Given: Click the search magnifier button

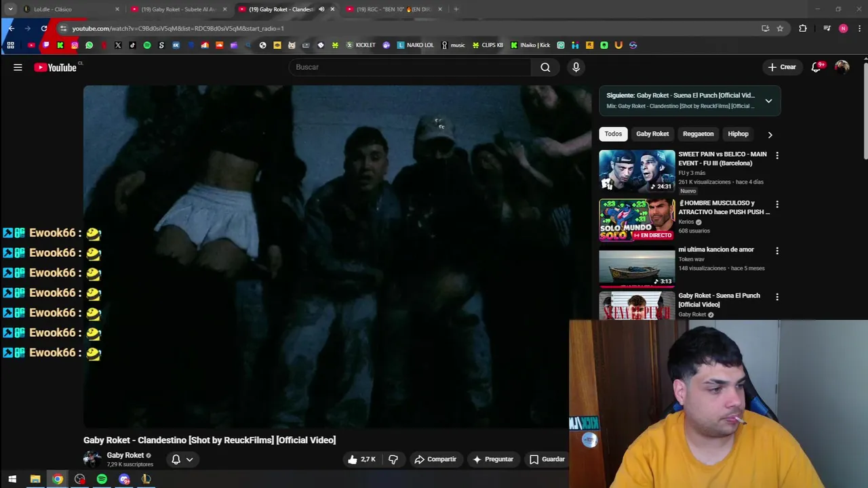Looking at the screenshot, I should click(545, 67).
